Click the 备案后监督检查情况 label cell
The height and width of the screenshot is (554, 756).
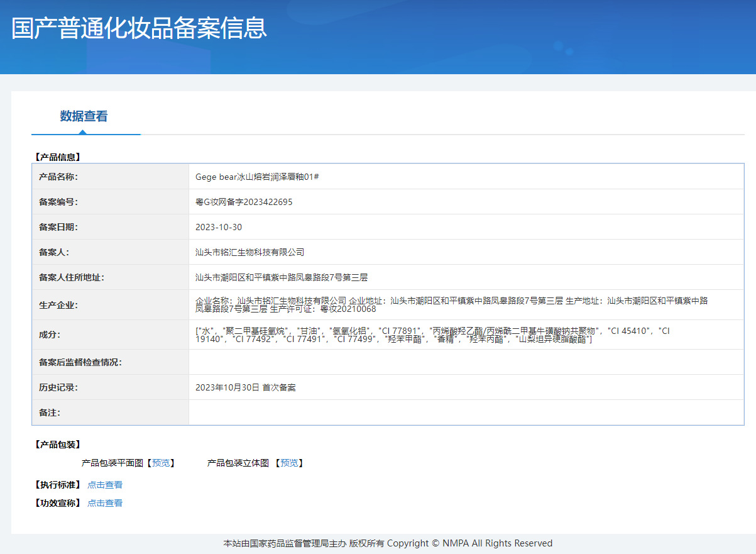point(110,362)
